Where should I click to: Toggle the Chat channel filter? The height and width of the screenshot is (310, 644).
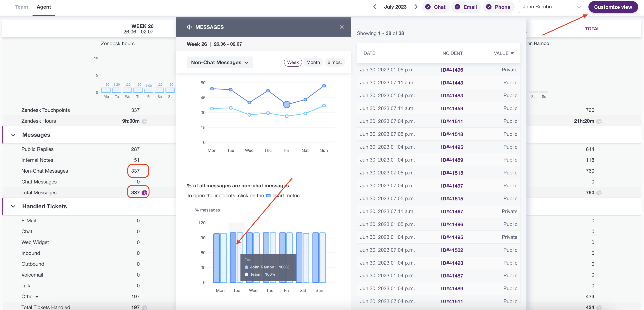click(436, 7)
